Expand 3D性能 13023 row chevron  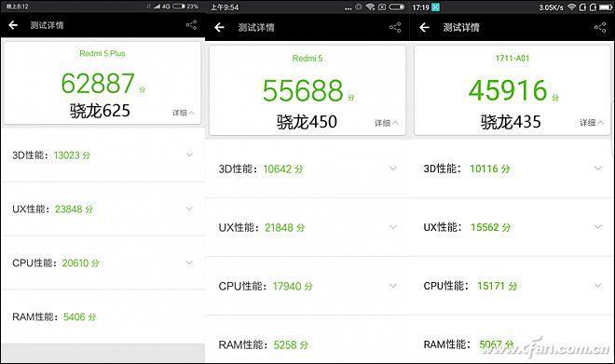[x=189, y=155]
